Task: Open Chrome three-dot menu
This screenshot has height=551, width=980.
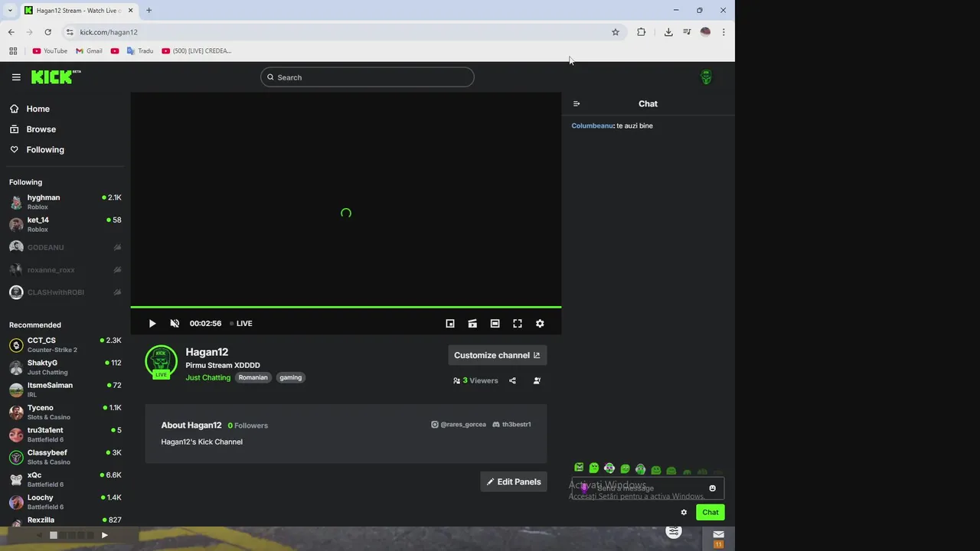Action: 724,32
